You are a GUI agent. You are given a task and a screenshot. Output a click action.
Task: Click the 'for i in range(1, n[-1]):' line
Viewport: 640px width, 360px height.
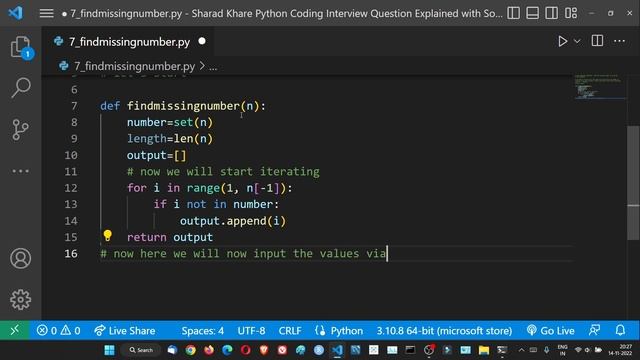click(210, 188)
